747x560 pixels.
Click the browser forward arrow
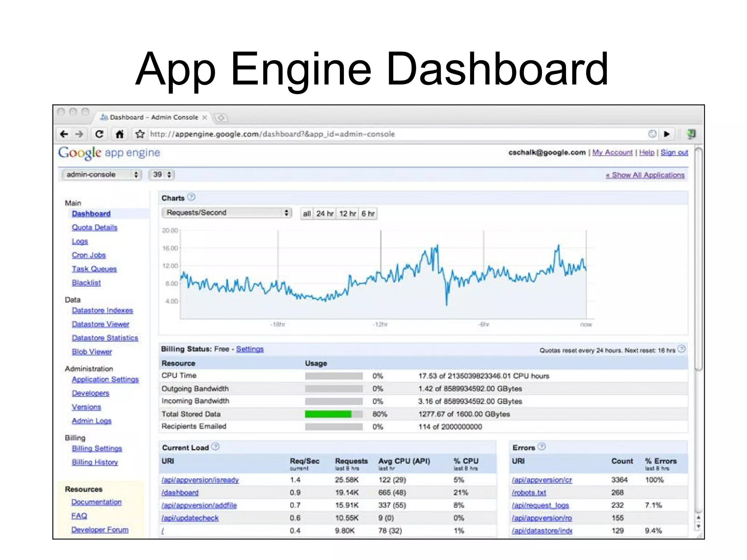80,134
